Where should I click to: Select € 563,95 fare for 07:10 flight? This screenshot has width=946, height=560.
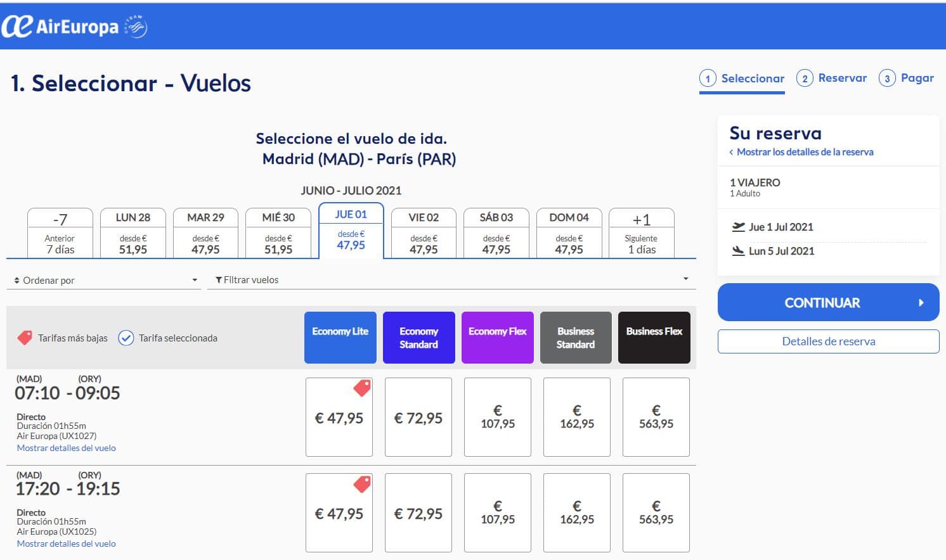coord(656,417)
